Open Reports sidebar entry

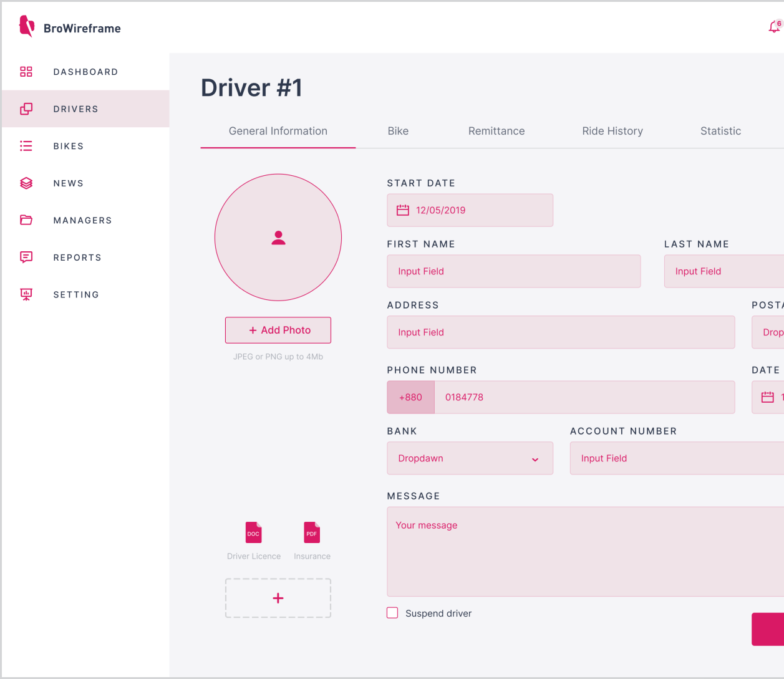[x=85, y=258]
